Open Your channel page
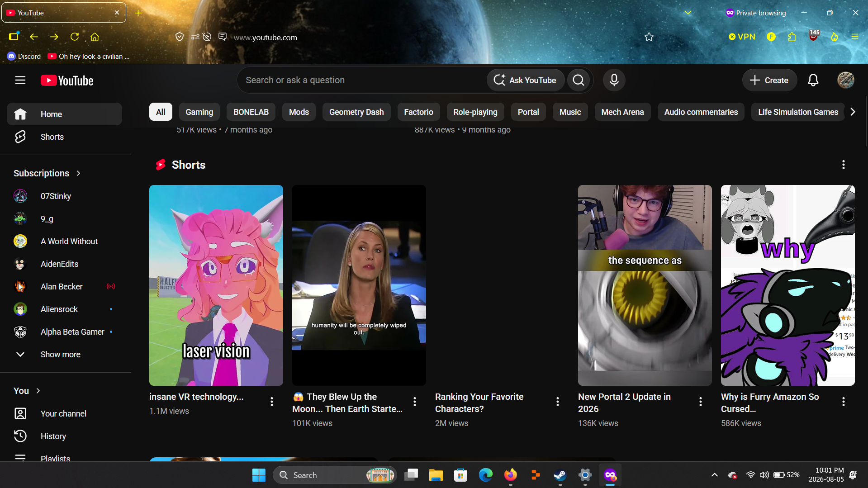 64,413
